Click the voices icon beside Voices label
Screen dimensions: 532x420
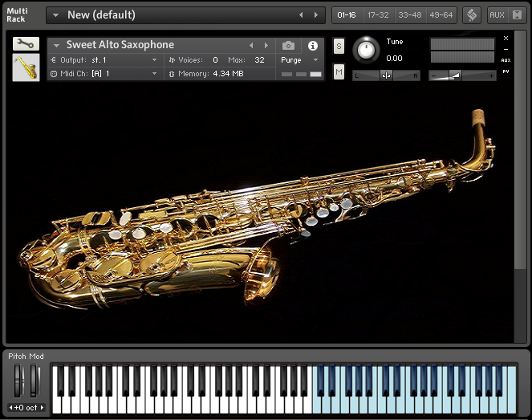(x=172, y=60)
